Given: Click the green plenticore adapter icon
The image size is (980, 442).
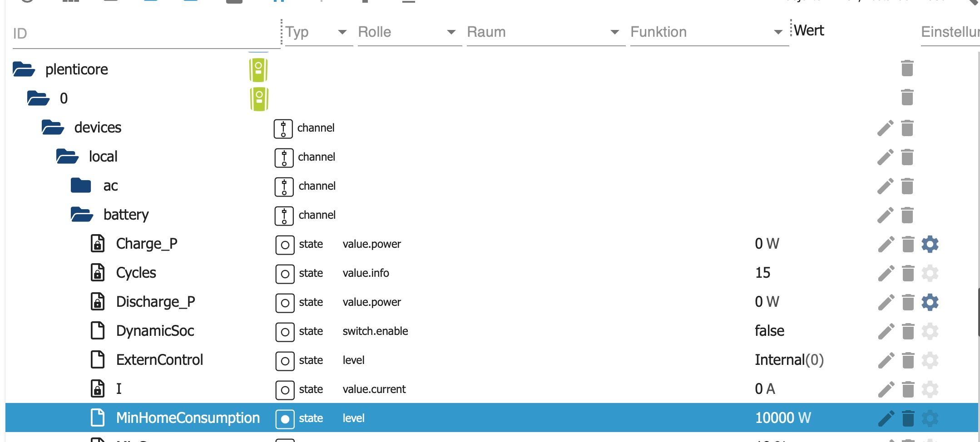Looking at the screenshot, I should tap(258, 70).
